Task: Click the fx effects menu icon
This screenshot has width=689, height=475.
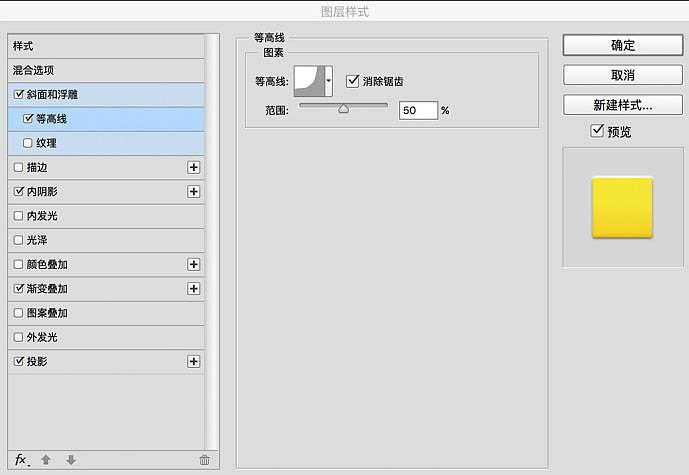Action: point(22,459)
